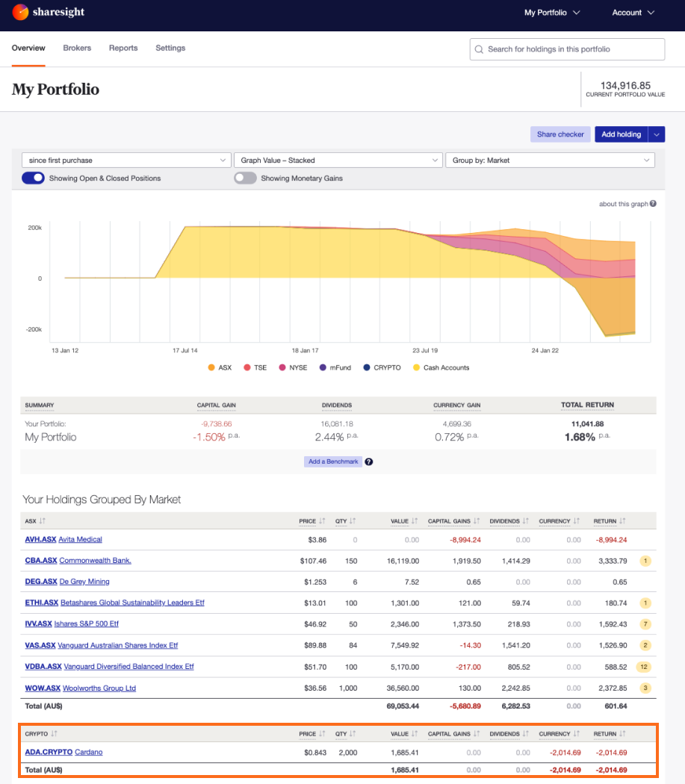The image size is (685, 784).
Task: Open the Add holding arrow dropdown
Action: tap(657, 134)
